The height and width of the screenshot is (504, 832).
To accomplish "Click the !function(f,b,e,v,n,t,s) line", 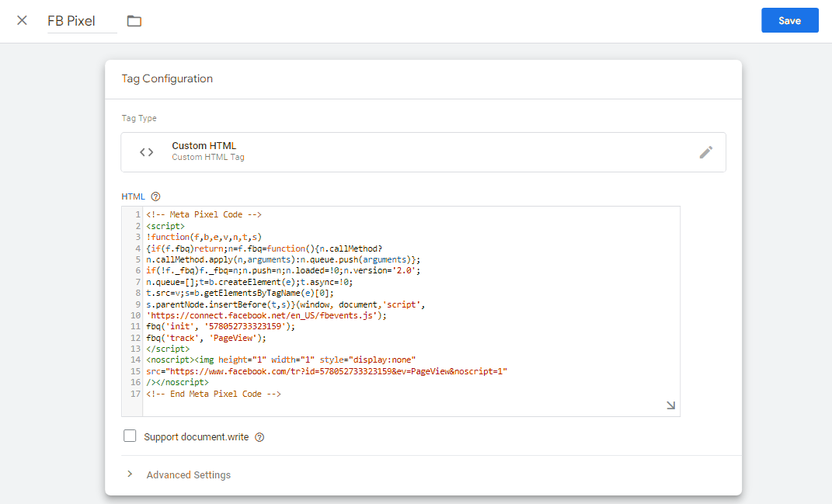I will coord(204,237).
